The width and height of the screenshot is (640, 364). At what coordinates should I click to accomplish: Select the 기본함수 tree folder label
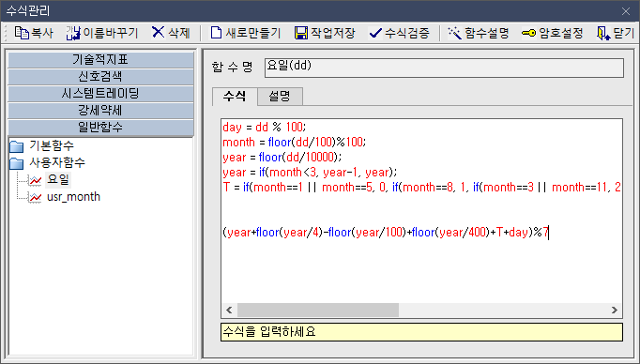tap(52, 145)
